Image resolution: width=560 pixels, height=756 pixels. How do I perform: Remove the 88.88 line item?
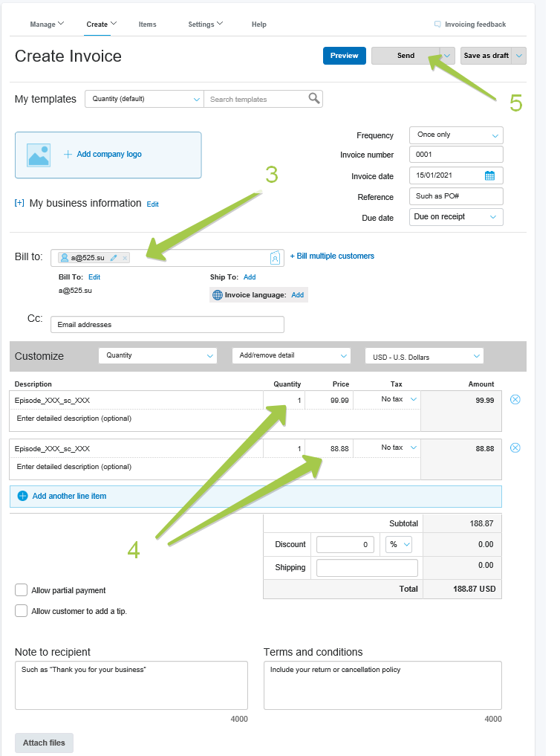[x=515, y=448]
